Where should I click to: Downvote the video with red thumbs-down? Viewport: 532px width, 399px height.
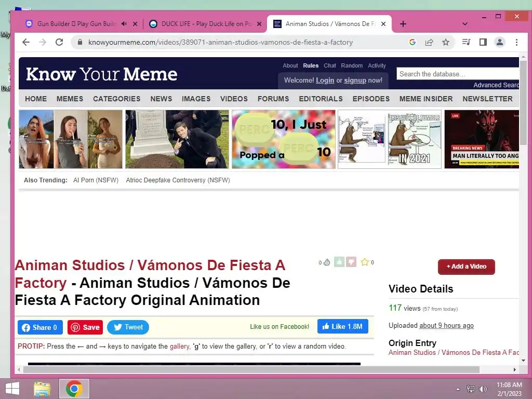351,262
